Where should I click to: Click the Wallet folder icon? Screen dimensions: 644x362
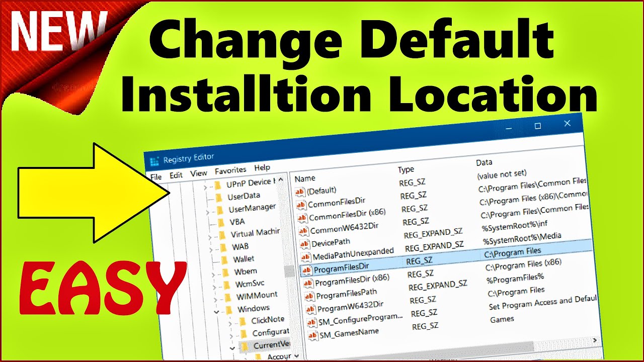pos(224,260)
